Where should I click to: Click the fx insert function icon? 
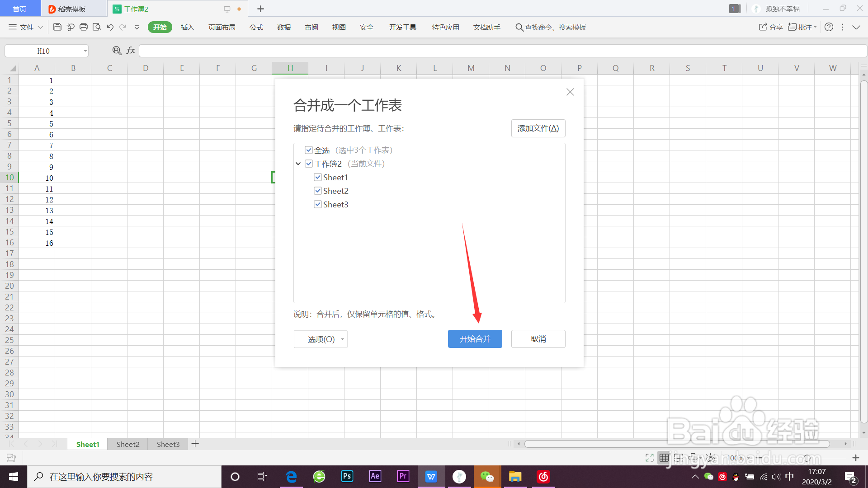click(130, 51)
